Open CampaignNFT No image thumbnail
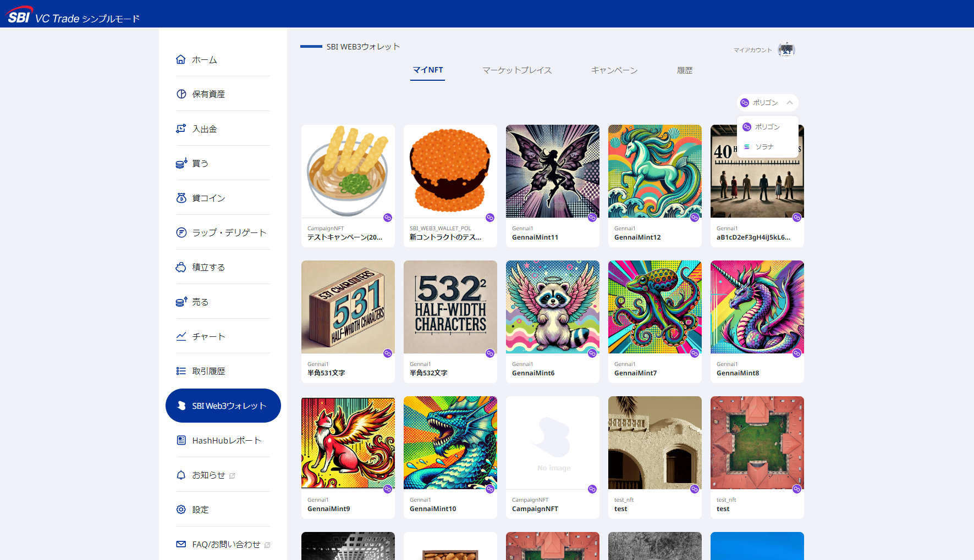Screen dimensions: 974x560 [553, 442]
